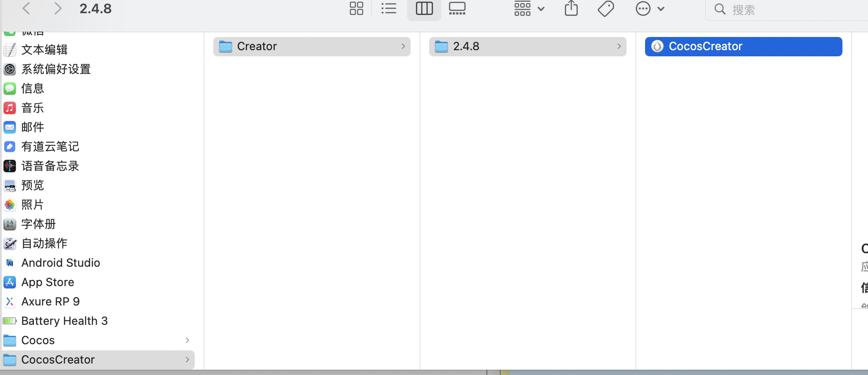Select the CocosCreator app name in third column
Screen dimensions: 868x375
click(705, 46)
